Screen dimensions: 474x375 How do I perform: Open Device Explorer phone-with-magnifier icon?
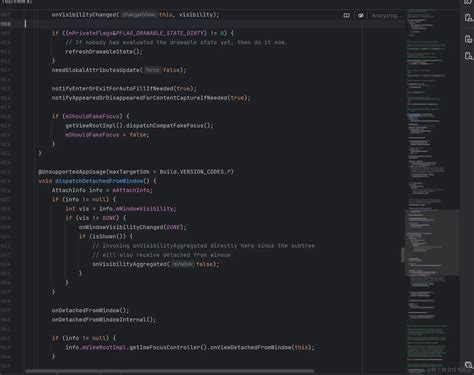[468, 56]
